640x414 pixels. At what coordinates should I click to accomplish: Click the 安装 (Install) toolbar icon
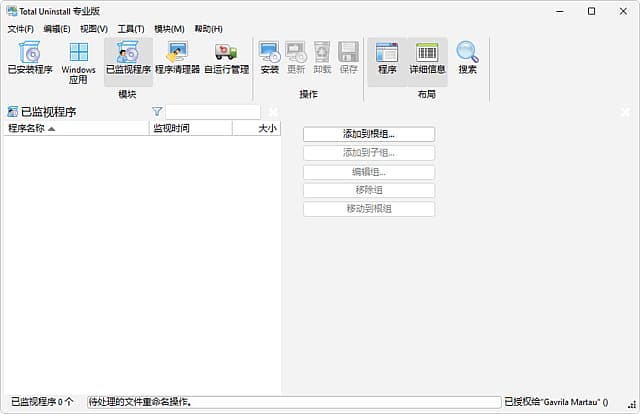(x=269, y=59)
